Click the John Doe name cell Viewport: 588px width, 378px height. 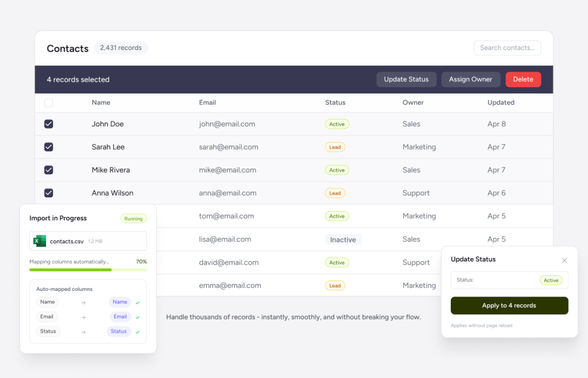click(107, 124)
